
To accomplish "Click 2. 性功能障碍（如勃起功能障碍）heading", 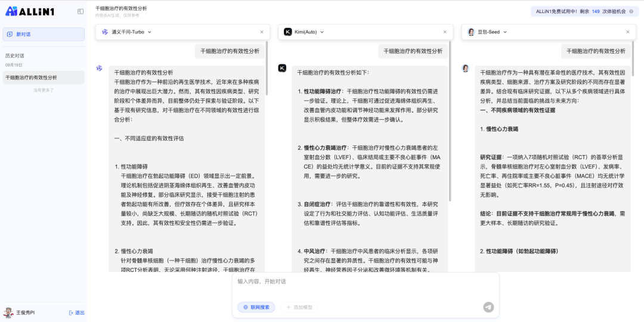I will [x=519, y=251].
